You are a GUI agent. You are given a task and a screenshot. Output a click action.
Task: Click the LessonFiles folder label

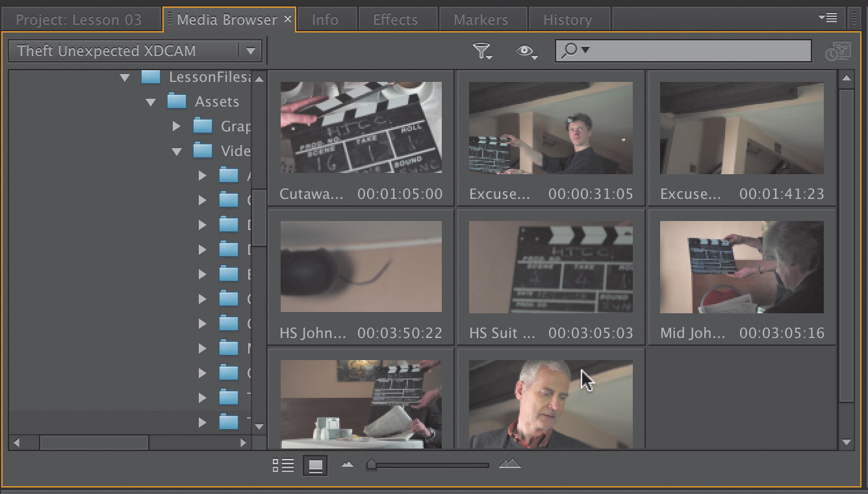coord(209,77)
